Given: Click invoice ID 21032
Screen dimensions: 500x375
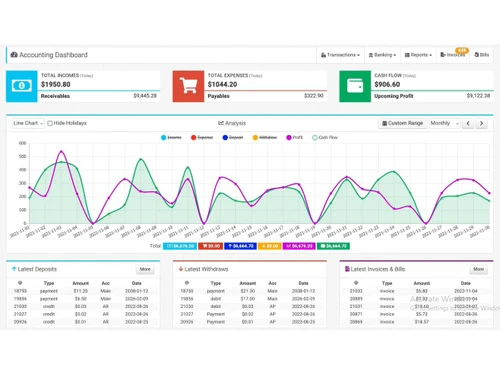Looking at the screenshot, I should coord(356,291).
